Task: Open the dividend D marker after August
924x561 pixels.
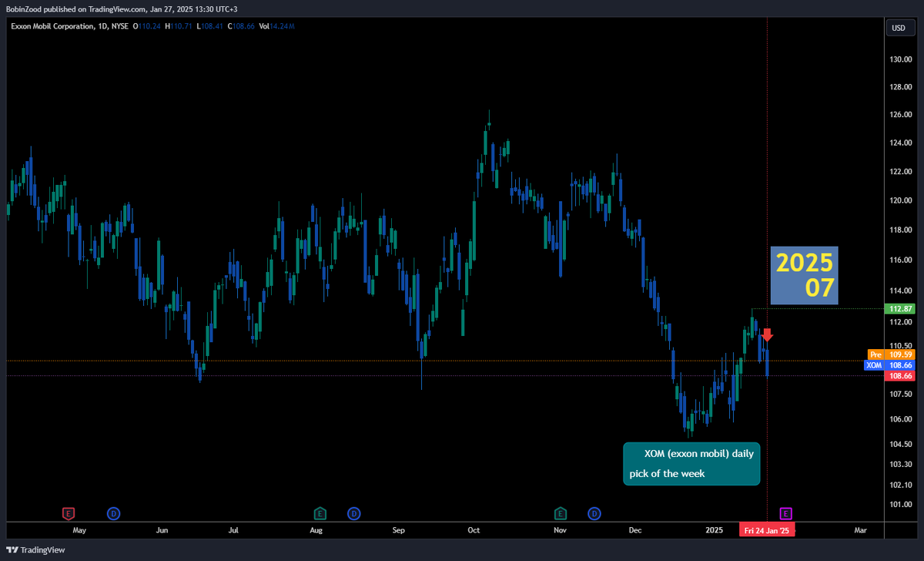Action: pos(353,513)
